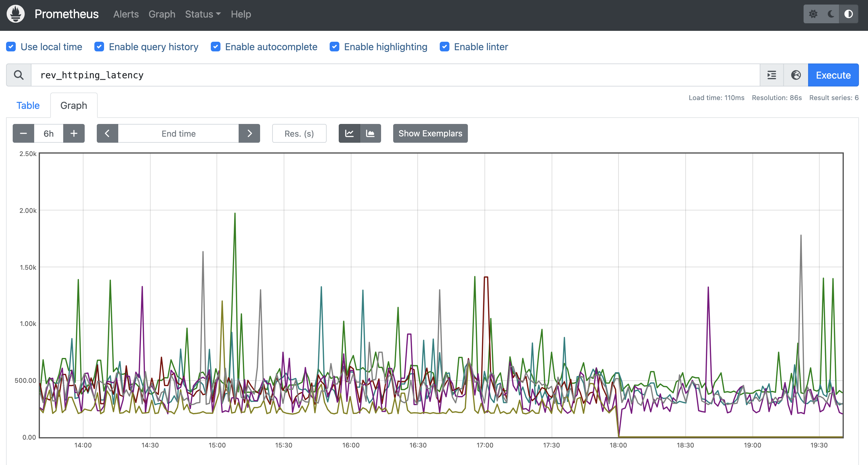Show stacked area graph icon

(370, 133)
